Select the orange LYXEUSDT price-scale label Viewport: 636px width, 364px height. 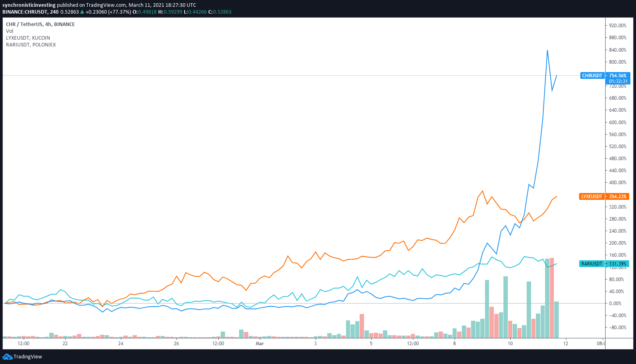592,197
